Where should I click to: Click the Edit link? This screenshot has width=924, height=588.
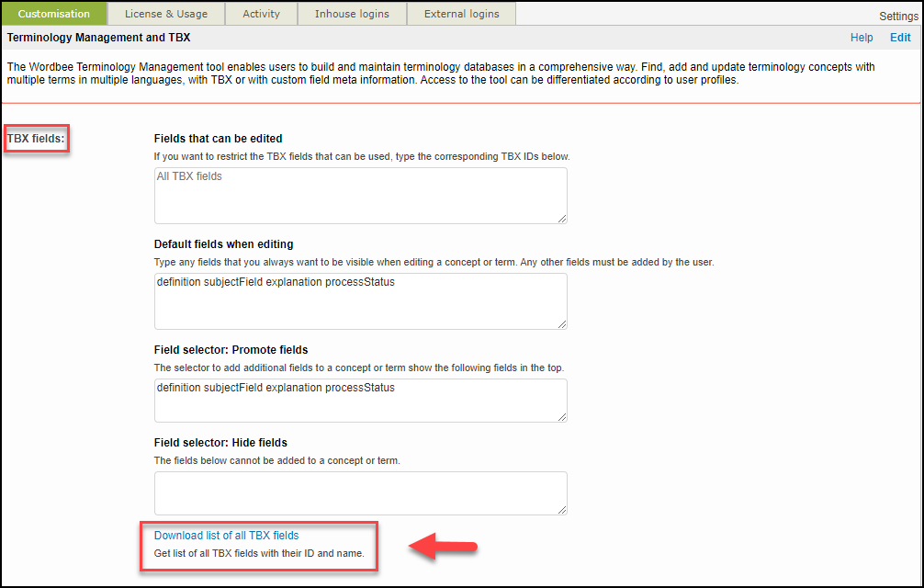pos(900,38)
